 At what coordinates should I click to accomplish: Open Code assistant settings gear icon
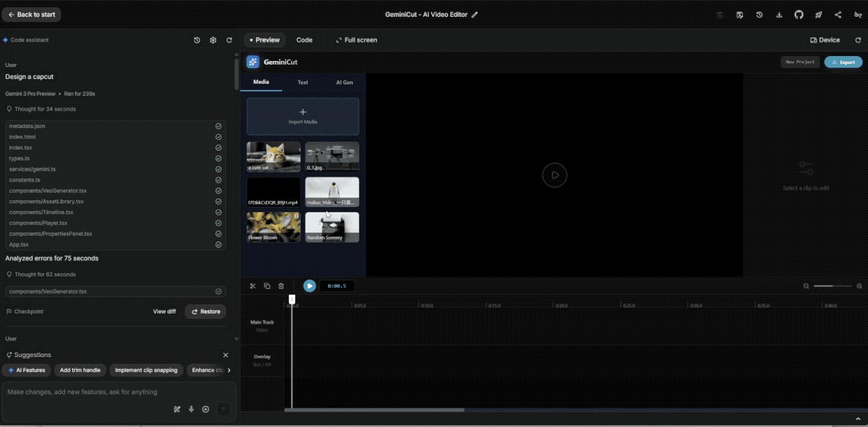[213, 40]
